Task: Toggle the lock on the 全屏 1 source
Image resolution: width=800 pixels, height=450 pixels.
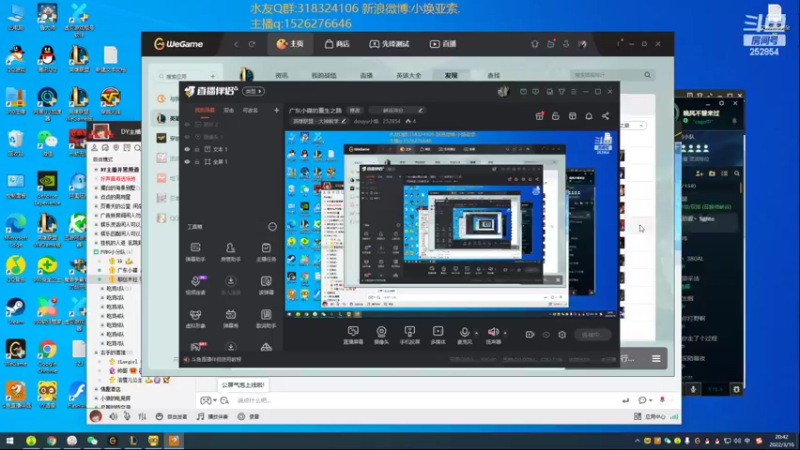Action: tap(197, 162)
